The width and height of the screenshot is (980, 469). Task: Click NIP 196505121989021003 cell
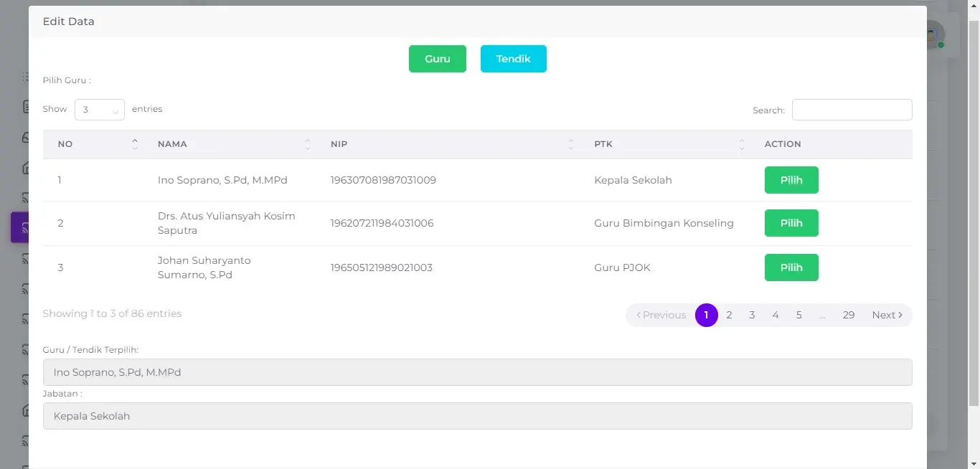(381, 267)
